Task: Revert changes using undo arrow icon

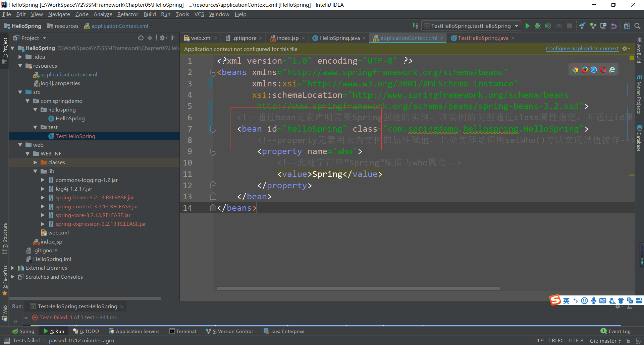Action: 614,26
